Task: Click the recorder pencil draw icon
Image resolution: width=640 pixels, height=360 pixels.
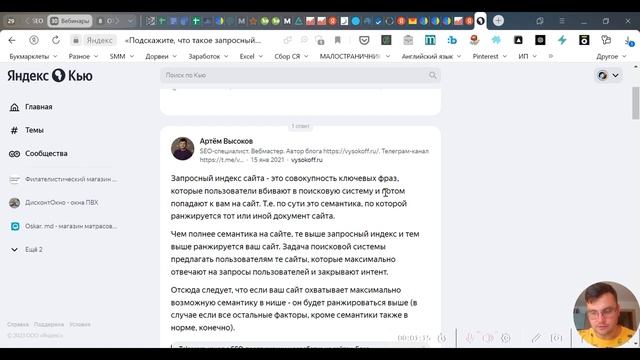Action: (x=536, y=338)
